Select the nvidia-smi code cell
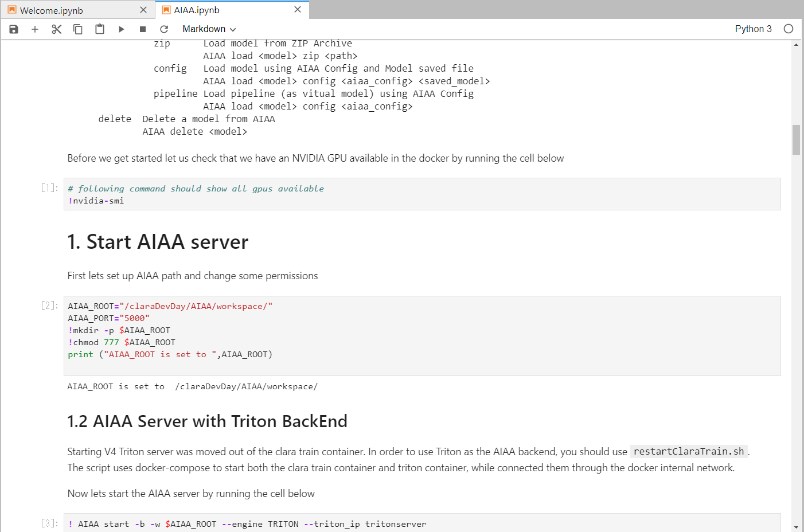804x532 pixels. click(422, 194)
